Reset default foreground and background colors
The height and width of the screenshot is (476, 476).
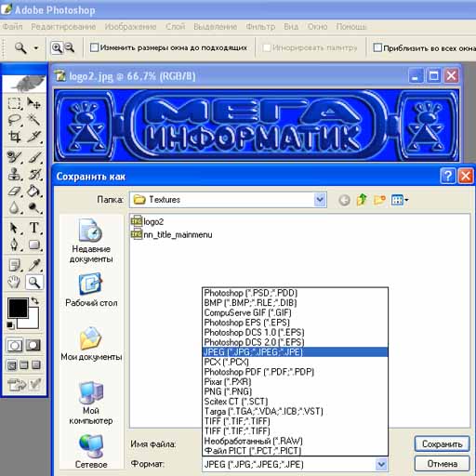pyautogui.click(x=10, y=325)
